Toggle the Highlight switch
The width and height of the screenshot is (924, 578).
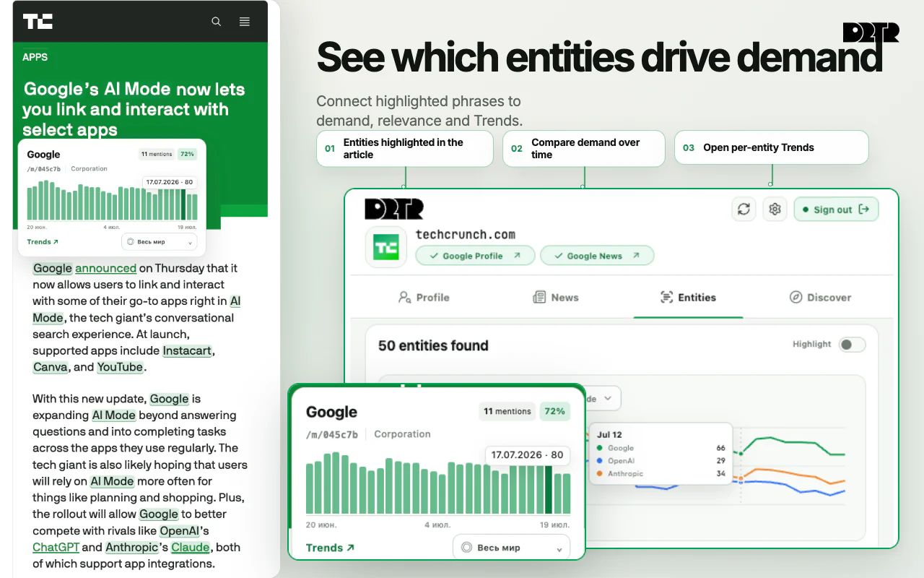click(x=852, y=345)
